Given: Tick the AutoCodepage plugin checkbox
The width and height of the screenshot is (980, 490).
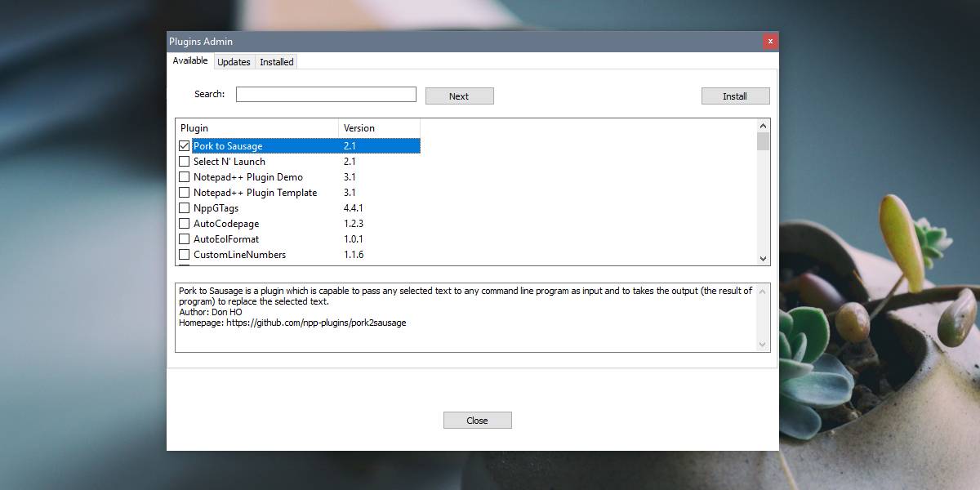Looking at the screenshot, I should [184, 224].
